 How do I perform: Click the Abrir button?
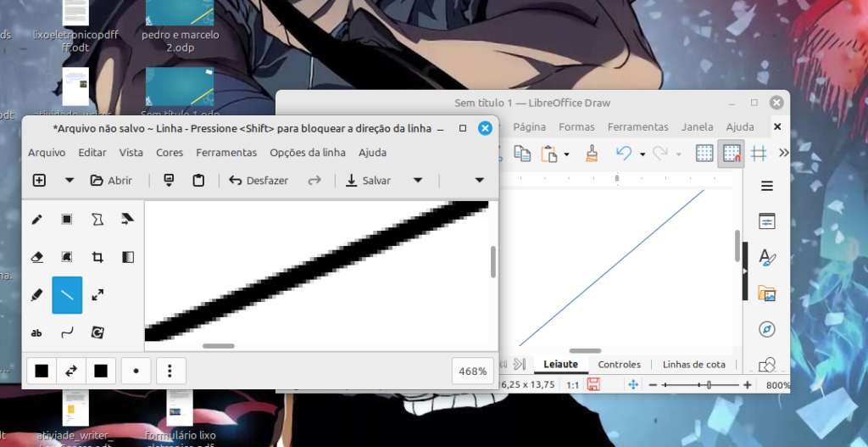111,180
